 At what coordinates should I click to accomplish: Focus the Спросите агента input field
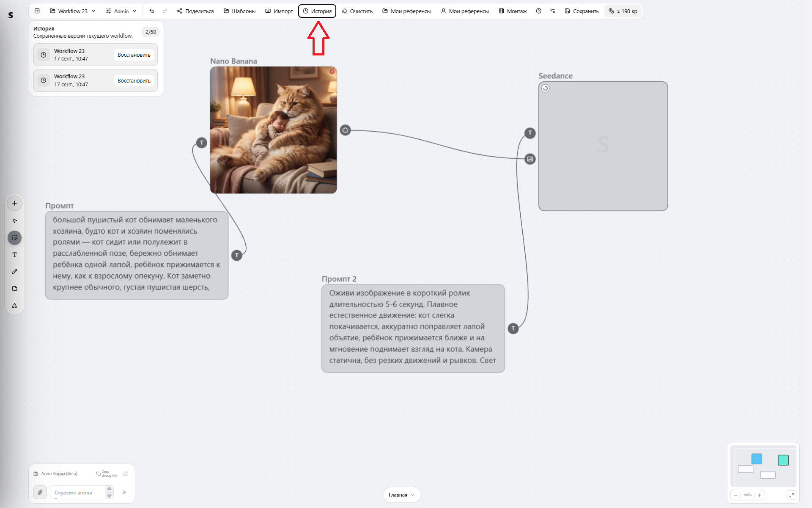[77, 492]
